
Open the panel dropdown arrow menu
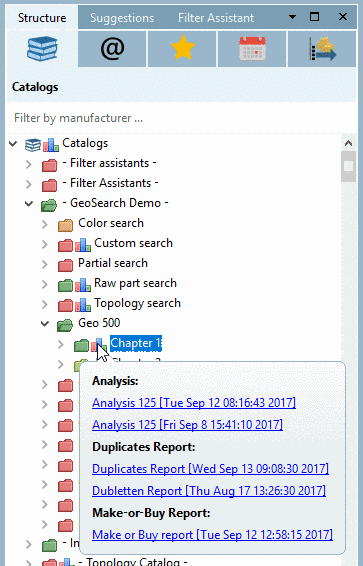click(x=293, y=17)
